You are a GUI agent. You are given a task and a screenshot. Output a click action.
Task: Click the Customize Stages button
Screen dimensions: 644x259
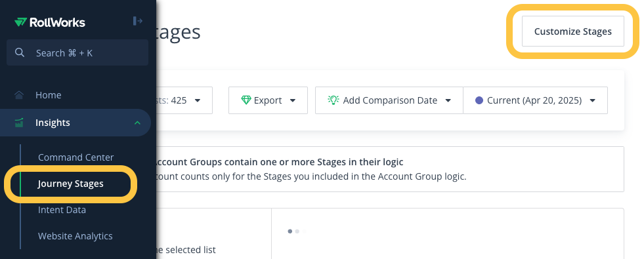[x=573, y=31]
